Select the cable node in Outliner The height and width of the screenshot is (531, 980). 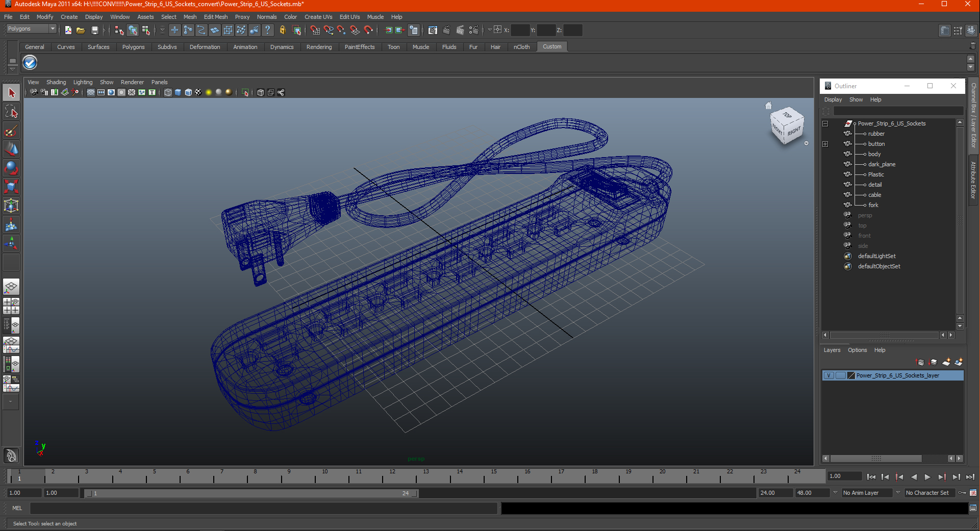874,195
